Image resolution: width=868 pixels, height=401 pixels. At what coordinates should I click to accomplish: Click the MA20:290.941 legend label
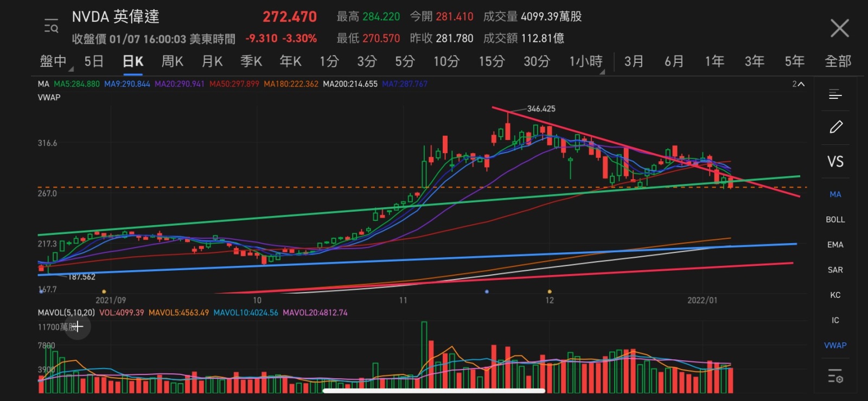click(180, 84)
